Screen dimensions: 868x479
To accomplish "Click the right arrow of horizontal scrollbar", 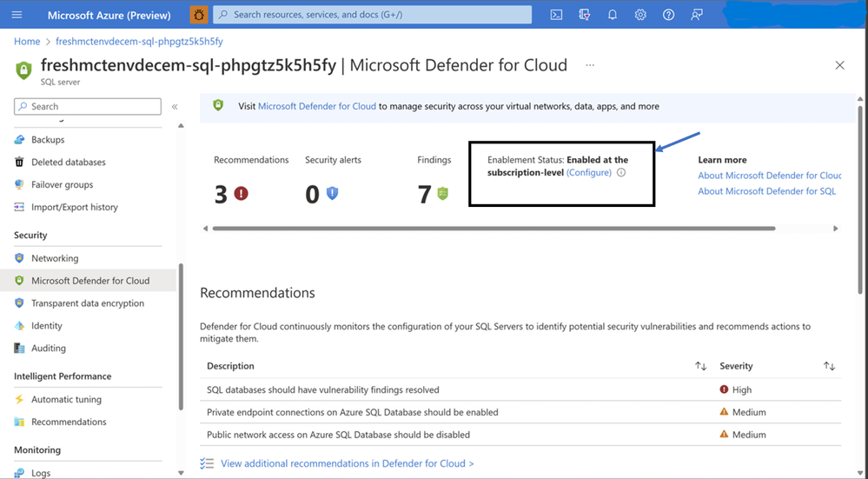I will (835, 228).
